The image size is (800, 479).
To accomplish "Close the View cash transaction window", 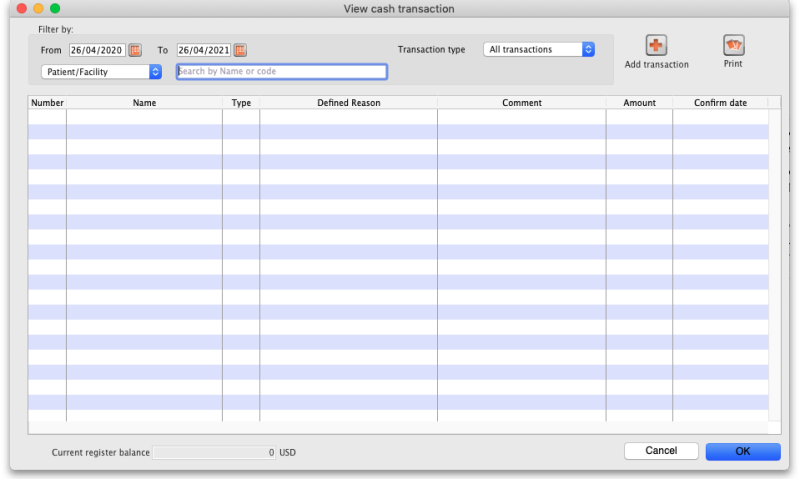I will [21, 9].
